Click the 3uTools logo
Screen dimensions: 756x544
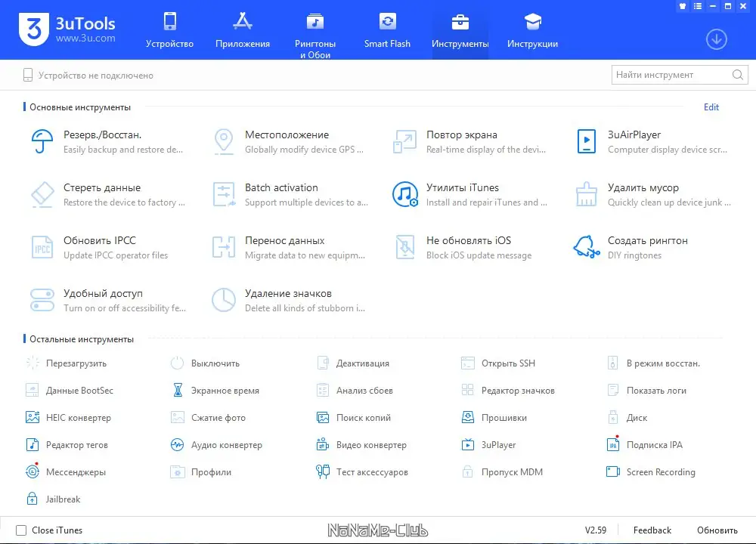(x=67, y=30)
